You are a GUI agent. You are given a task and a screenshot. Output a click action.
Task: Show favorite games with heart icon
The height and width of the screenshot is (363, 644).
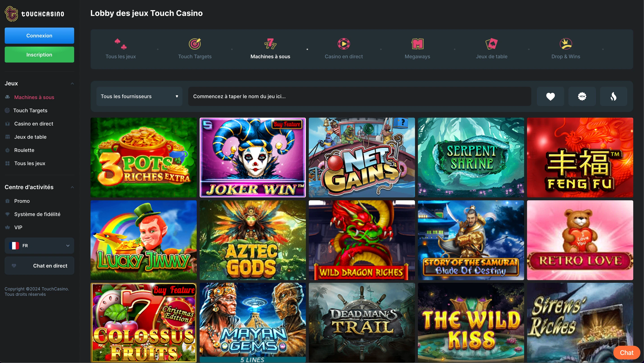(x=551, y=97)
